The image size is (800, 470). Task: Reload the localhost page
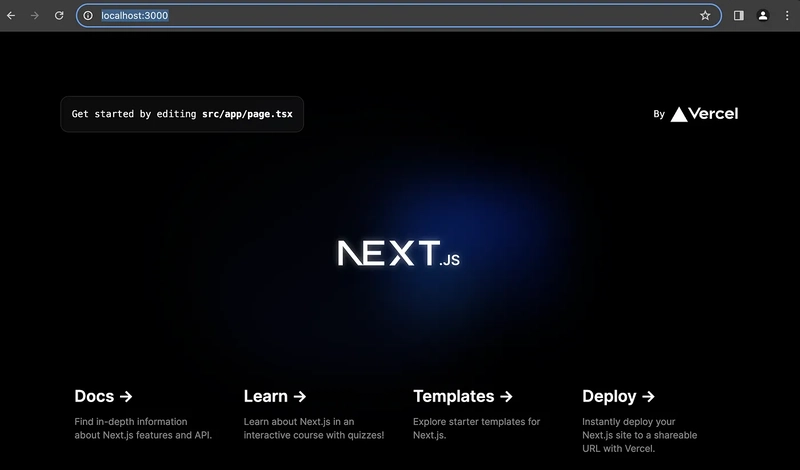pyautogui.click(x=59, y=15)
